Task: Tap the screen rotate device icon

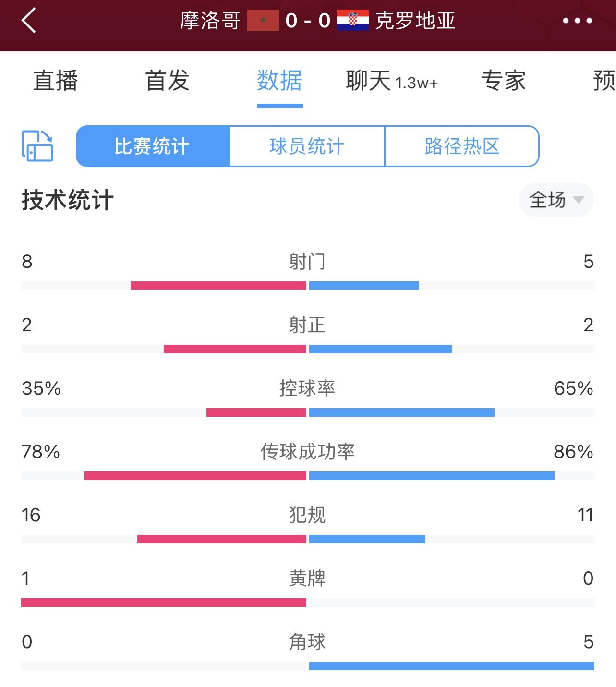Action: 37,146
